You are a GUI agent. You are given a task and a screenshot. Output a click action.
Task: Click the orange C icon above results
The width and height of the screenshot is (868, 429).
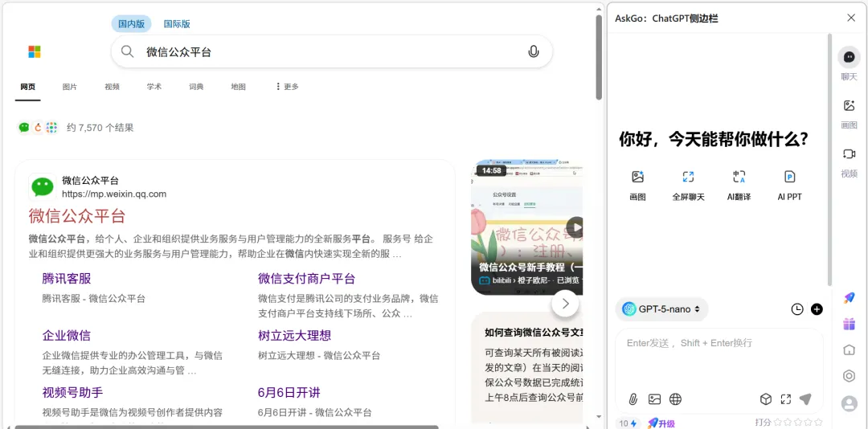coord(38,128)
